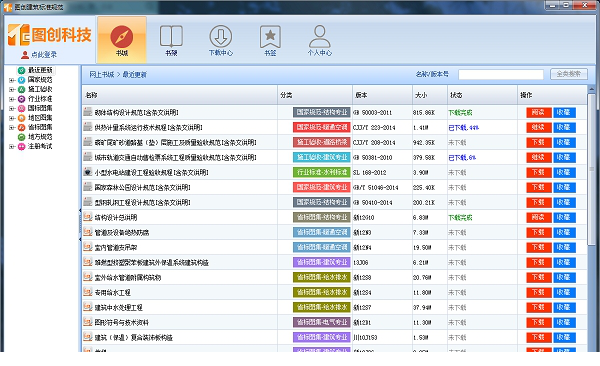Click the 815.86K size cell
The height and width of the screenshot is (366, 600).
point(424,113)
